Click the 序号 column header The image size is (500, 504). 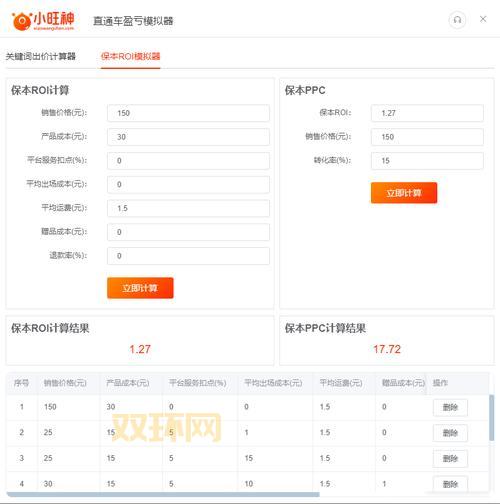pyautogui.click(x=21, y=383)
